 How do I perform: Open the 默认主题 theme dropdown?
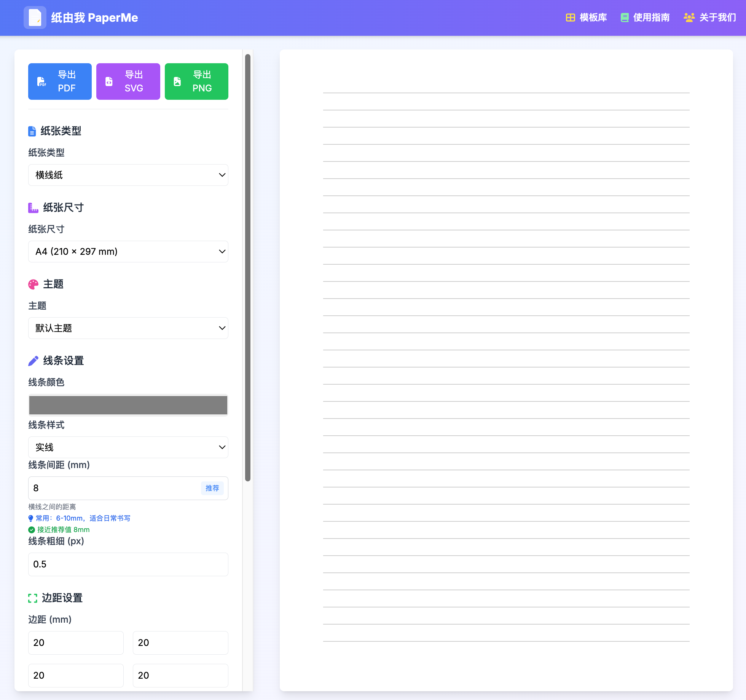point(128,328)
